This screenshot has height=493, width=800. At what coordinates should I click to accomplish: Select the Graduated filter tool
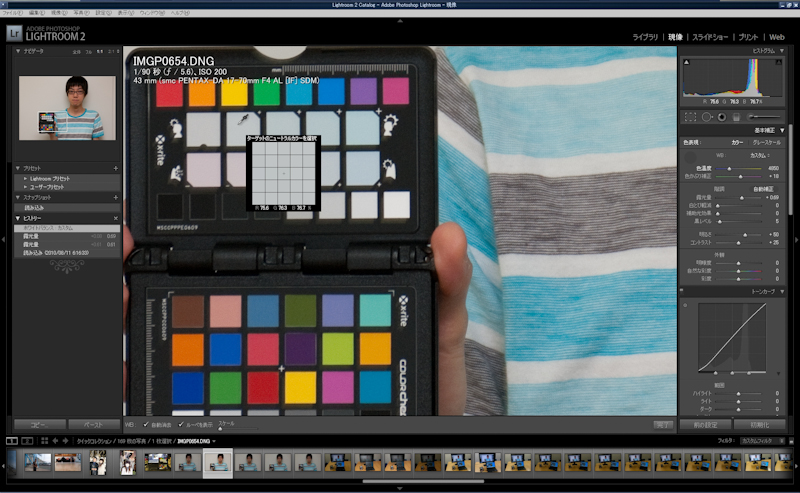coord(736,117)
